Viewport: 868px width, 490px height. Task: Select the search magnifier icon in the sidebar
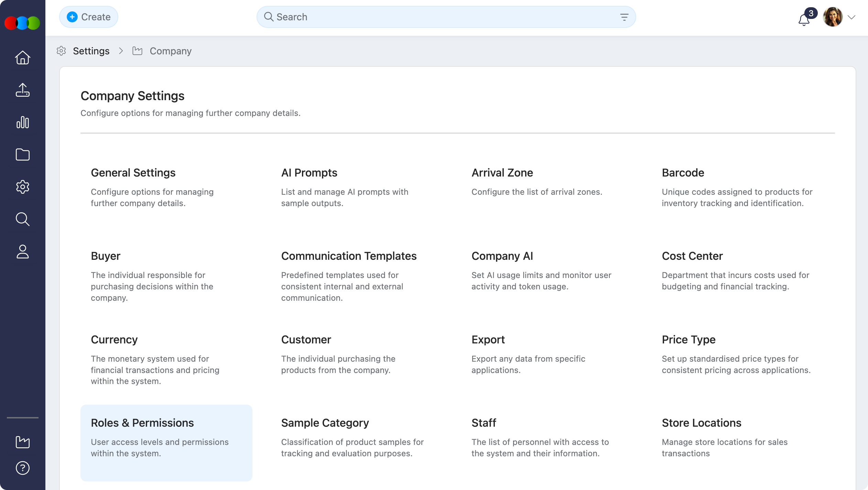[x=22, y=219]
